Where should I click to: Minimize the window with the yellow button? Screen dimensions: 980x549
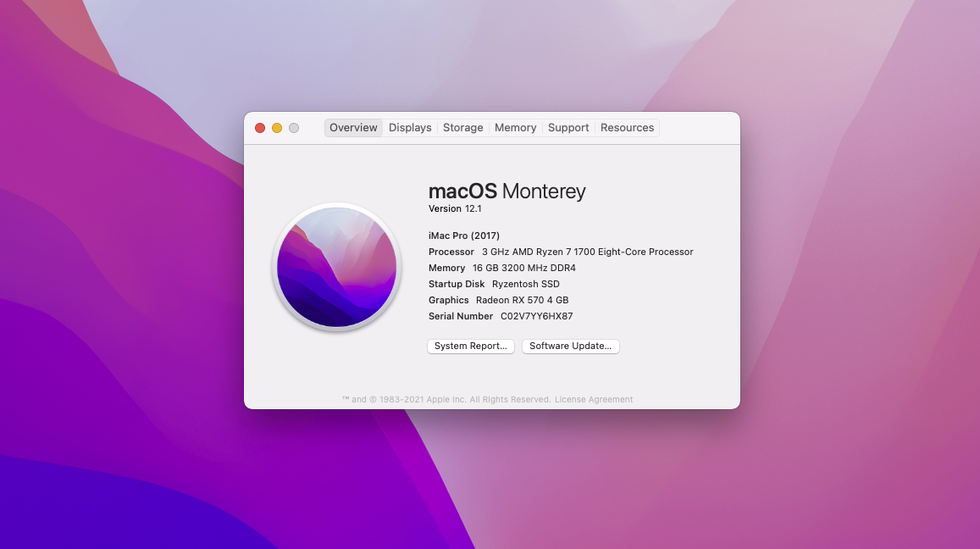(277, 128)
